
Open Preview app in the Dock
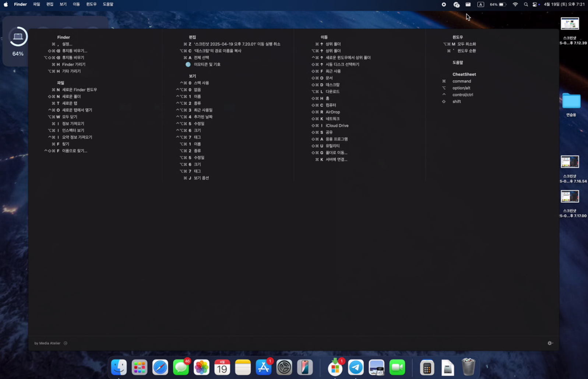[x=376, y=367]
